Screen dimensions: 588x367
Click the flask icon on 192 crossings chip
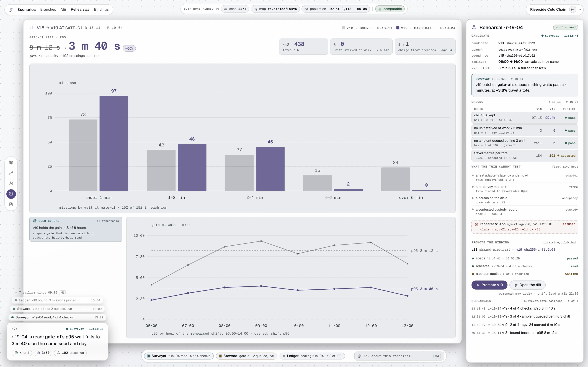(x=59, y=353)
